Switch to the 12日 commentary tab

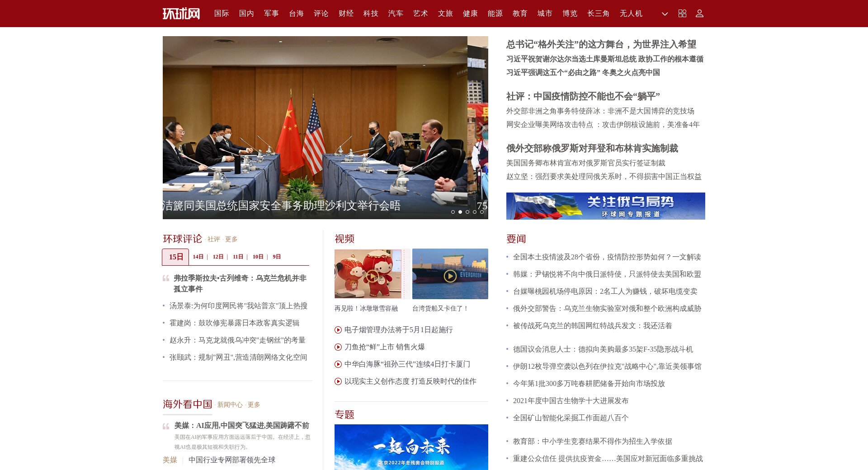(x=218, y=257)
